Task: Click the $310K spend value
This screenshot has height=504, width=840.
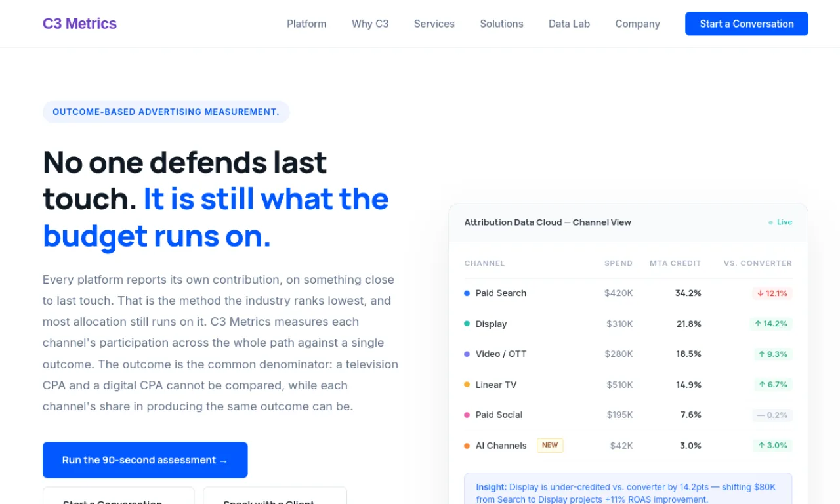Action: coord(619,324)
